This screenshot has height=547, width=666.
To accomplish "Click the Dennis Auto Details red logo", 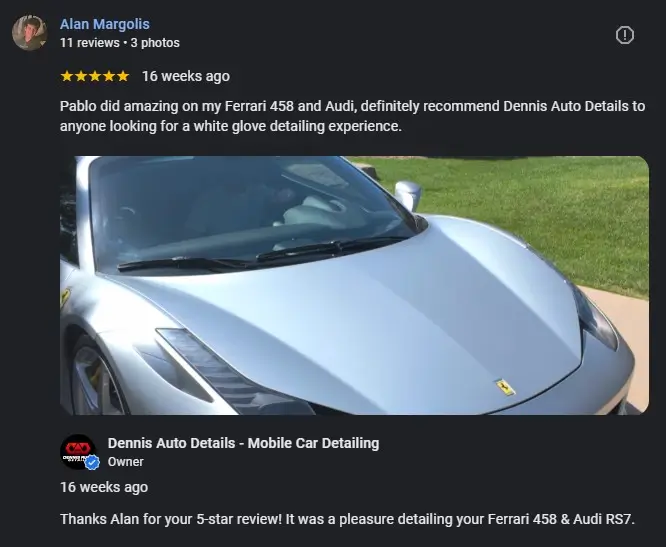I will pos(78,451).
